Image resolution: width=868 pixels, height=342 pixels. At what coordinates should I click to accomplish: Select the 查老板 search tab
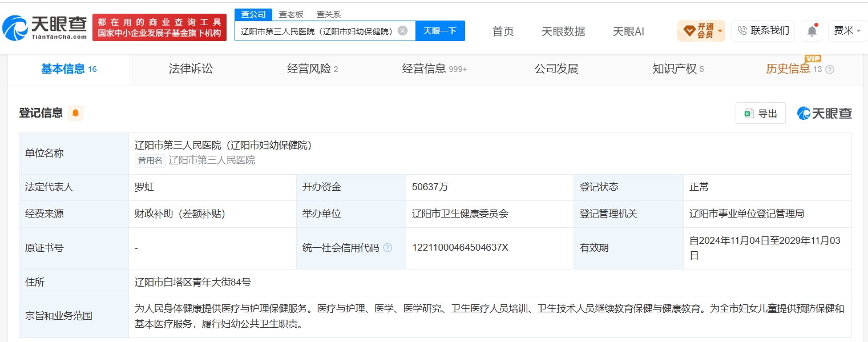click(291, 14)
